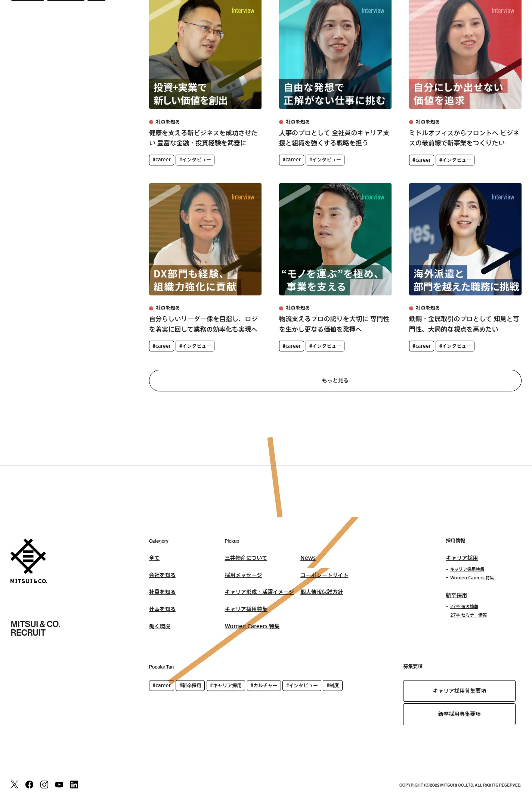
Task: Filter by #カルチャー popular tag
Action: (x=264, y=686)
